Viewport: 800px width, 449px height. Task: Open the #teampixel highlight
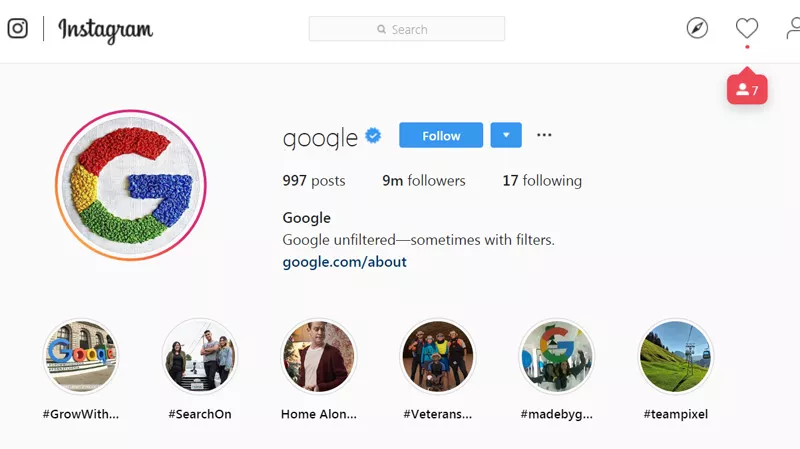pyautogui.click(x=676, y=356)
